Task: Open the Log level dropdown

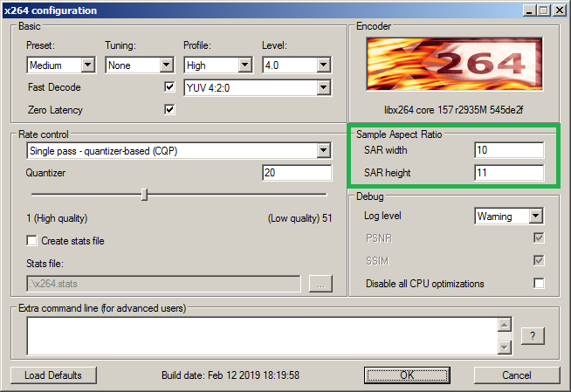Action: tap(509, 217)
